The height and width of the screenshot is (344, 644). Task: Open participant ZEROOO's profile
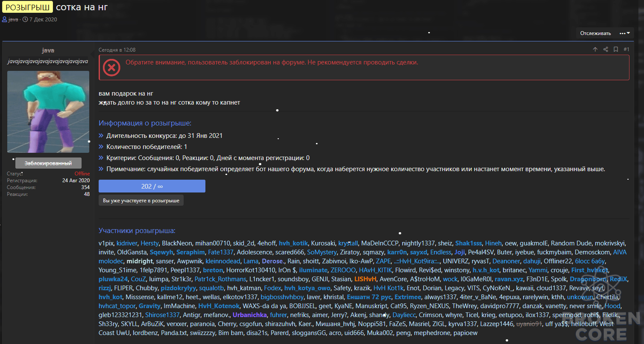343,270
